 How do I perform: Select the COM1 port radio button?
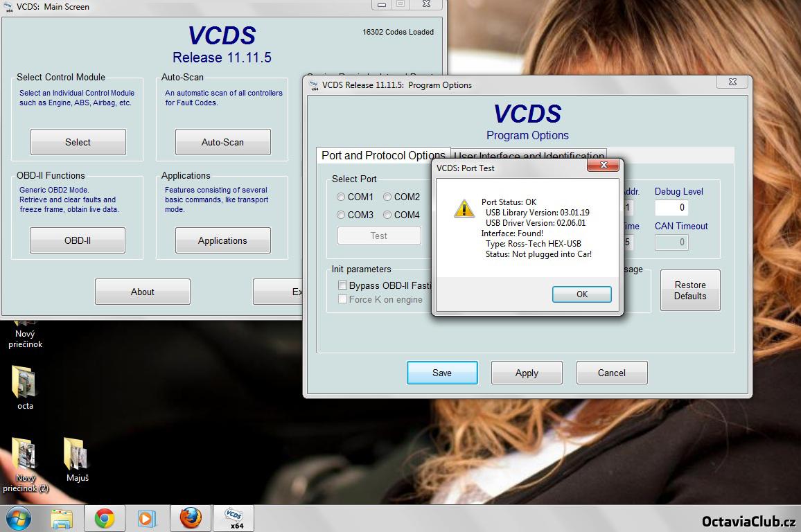pyautogui.click(x=341, y=197)
